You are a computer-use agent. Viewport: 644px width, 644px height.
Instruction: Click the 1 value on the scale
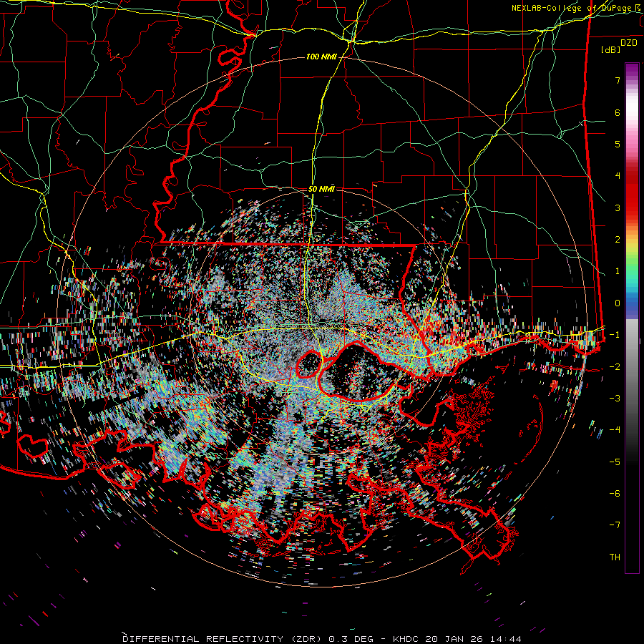[x=618, y=271]
